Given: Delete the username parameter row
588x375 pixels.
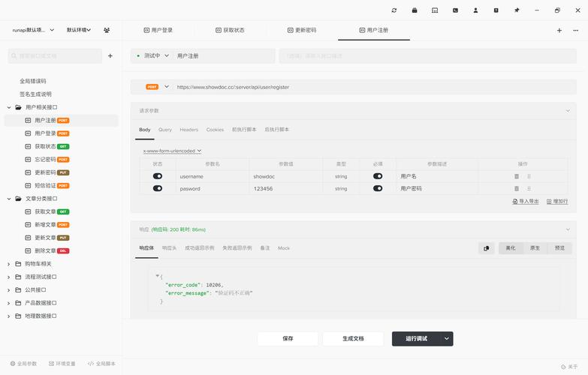Looking at the screenshot, I should click(517, 176).
